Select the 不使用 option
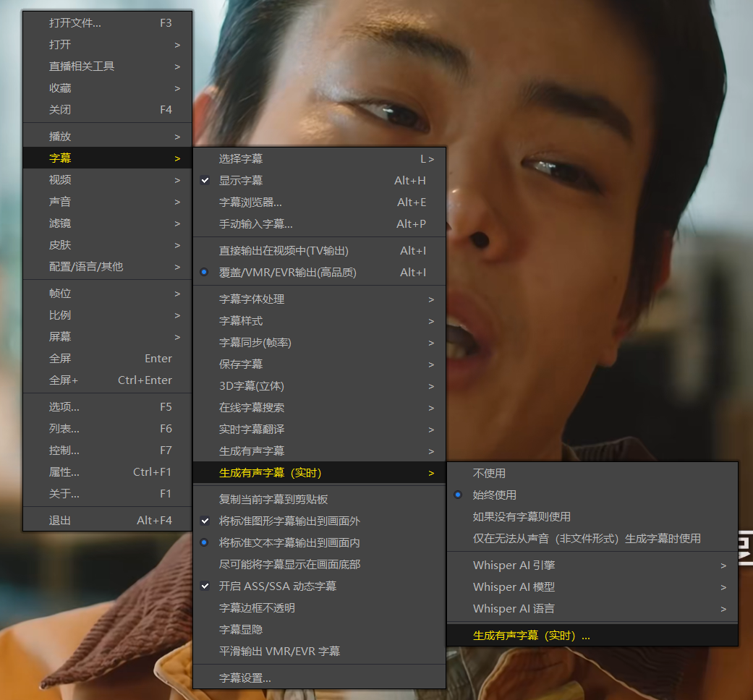This screenshot has width=753, height=700. coord(592,474)
